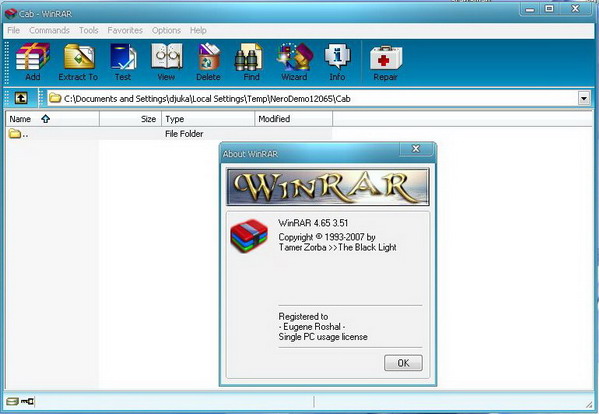The width and height of the screenshot is (599, 414).
Task: Click the 'Eugene Roshal' registered name text
Action: tap(312, 327)
